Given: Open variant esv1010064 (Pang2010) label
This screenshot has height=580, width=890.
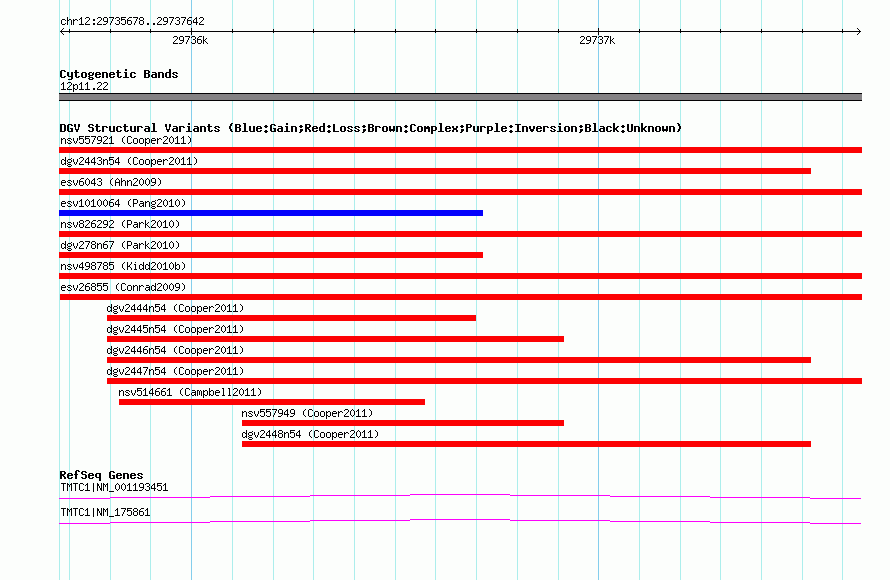Looking at the screenshot, I should click(x=123, y=203).
